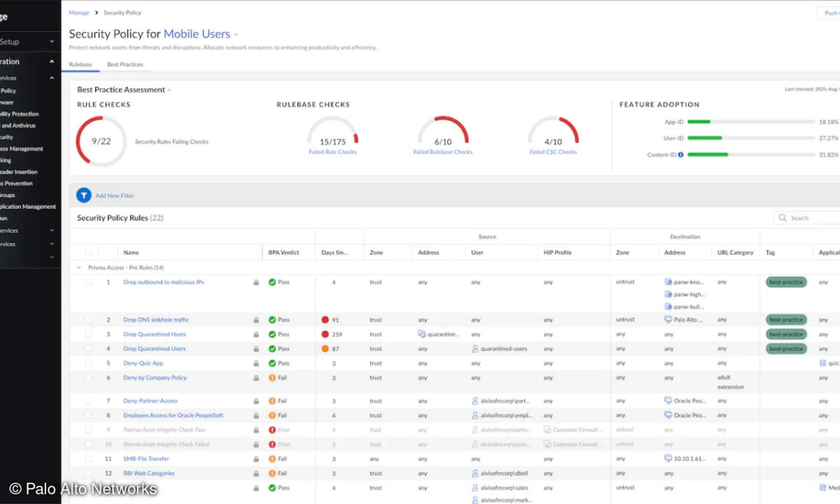
Task: Click lock icon on Employee Access for Oracle PeopleSoft
Action: pyautogui.click(x=256, y=415)
